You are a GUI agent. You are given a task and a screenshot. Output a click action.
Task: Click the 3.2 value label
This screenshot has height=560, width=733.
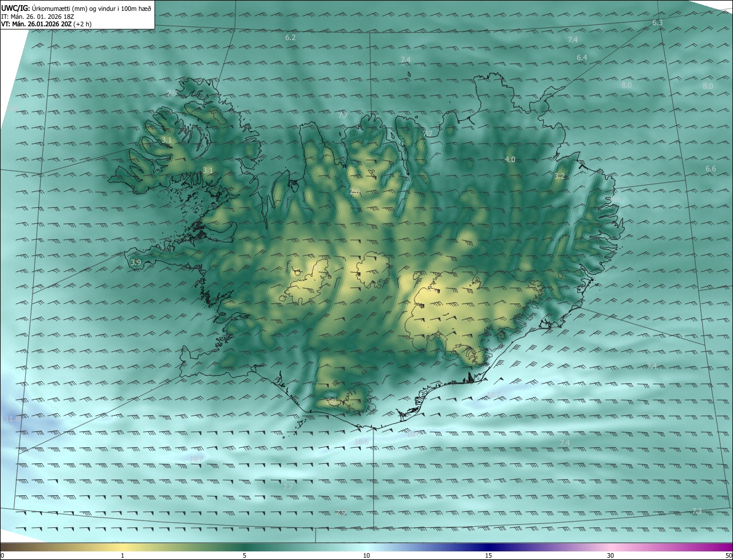559,176
